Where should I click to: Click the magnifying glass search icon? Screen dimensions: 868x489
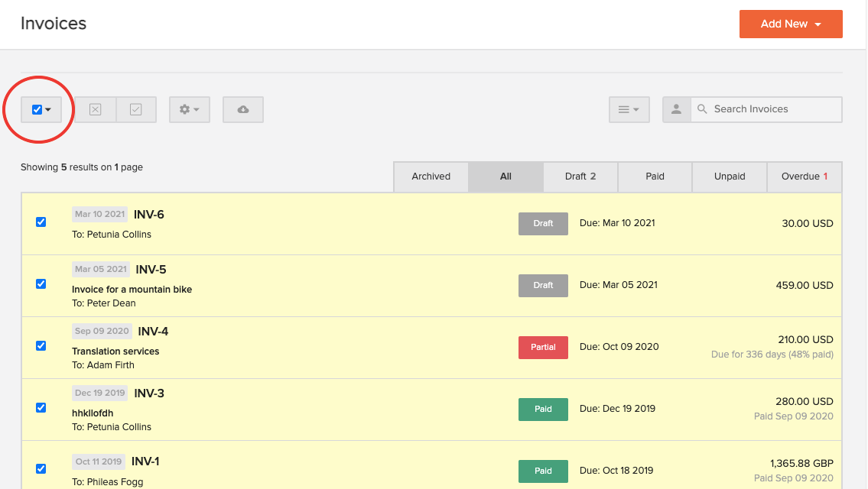pyautogui.click(x=702, y=109)
